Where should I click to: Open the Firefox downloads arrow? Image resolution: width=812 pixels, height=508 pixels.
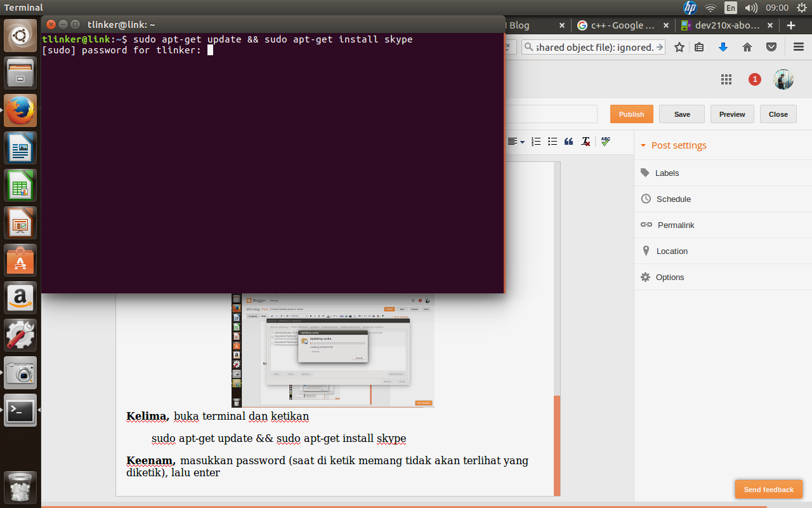(723, 47)
